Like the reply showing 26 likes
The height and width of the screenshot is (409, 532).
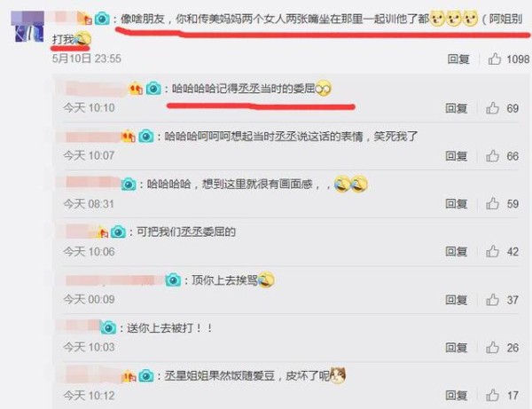[x=492, y=348]
